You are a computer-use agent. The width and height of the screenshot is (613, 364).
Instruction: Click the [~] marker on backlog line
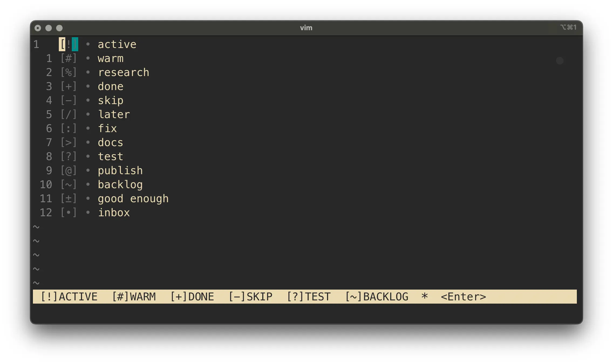tap(69, 185)
